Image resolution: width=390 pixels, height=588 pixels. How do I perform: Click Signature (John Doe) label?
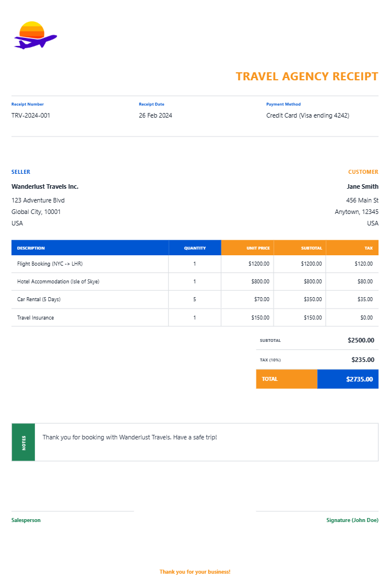tap(352, 520)
